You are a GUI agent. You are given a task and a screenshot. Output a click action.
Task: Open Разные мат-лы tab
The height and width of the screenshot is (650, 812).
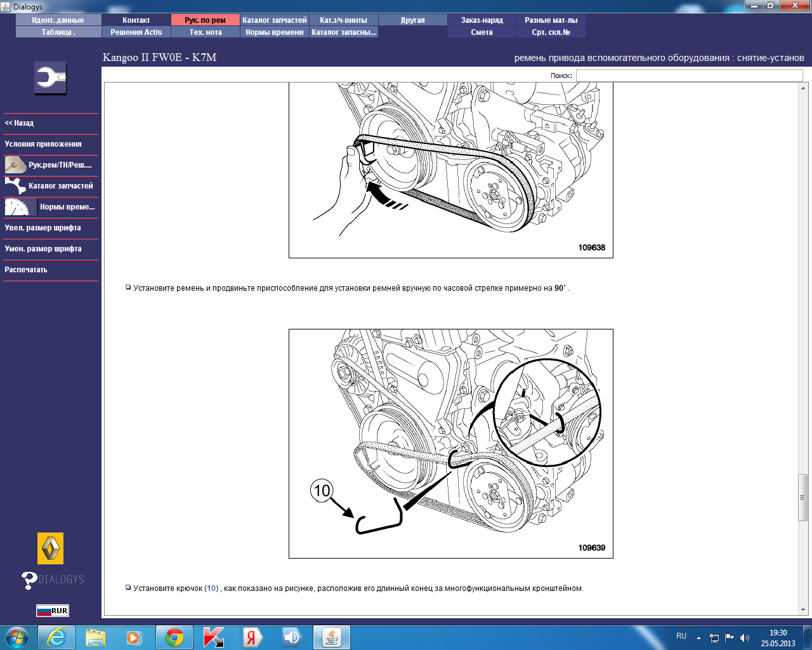pyautogui.click(x=551, y=20)
